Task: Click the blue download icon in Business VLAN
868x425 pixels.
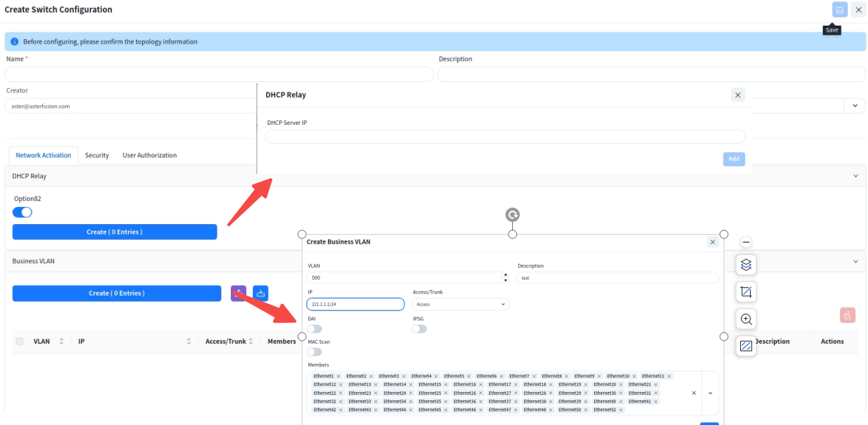Action: coord(260,293)
